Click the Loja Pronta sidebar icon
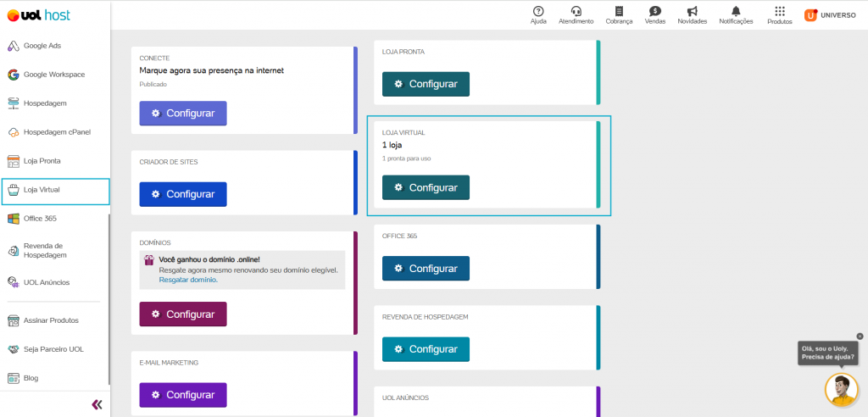868x417 pixels. click(14, 161)
